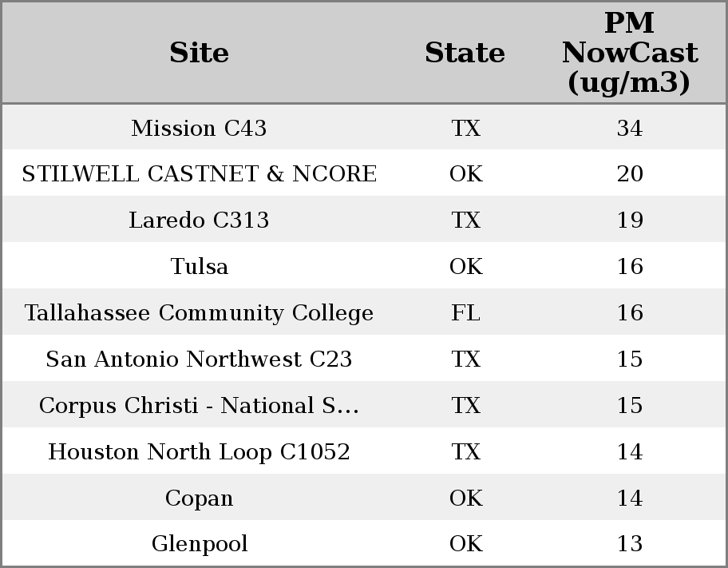Click the PM value 20 cell
The height and width of the screenshot is (568, 728).
629,174
